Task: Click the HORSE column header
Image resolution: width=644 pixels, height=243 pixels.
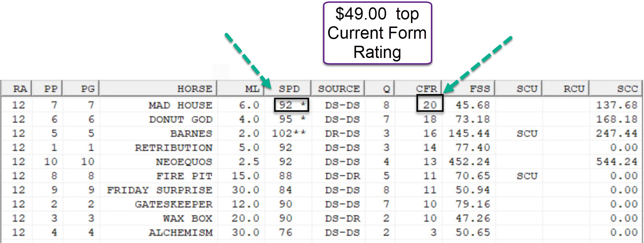Action: [194, 89]
